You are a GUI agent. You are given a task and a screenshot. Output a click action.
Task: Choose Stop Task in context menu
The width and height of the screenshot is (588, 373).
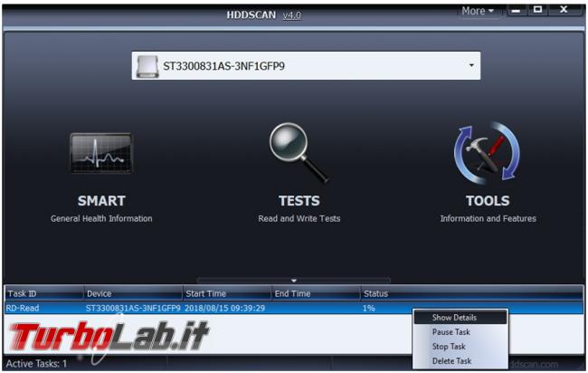460,347
